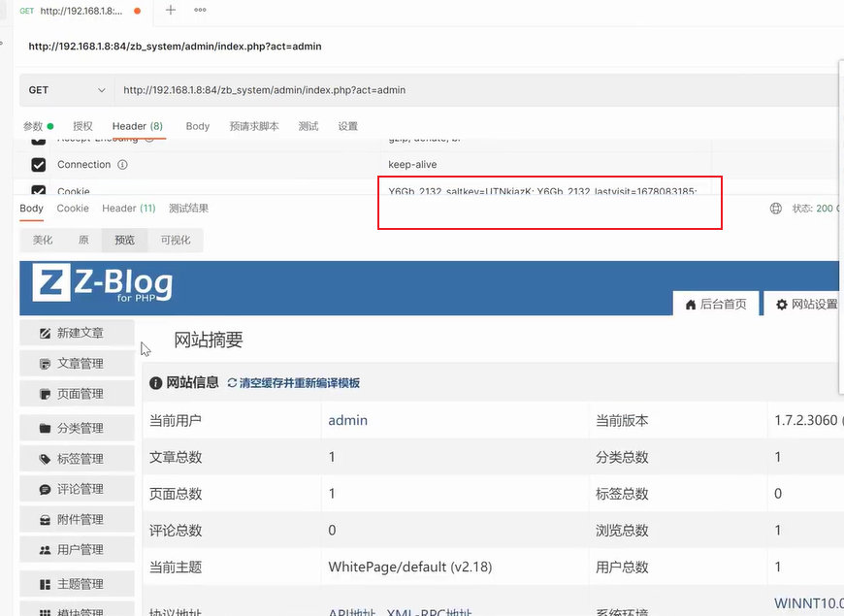Click the users icon of 用户管理
This screenshot has height=616, width=844.
pos(46,550)
